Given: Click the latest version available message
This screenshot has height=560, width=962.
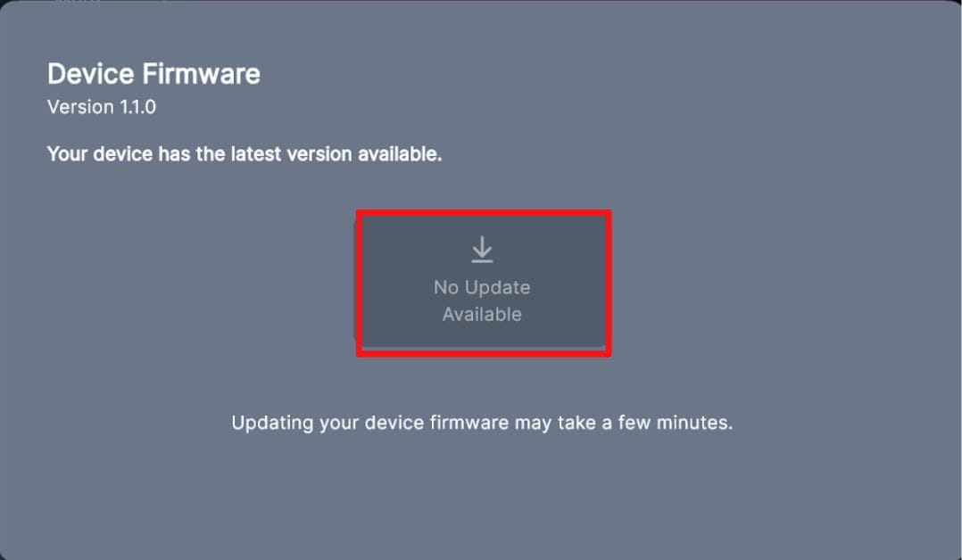Looking at the screenshot, I should click(245, 153).
